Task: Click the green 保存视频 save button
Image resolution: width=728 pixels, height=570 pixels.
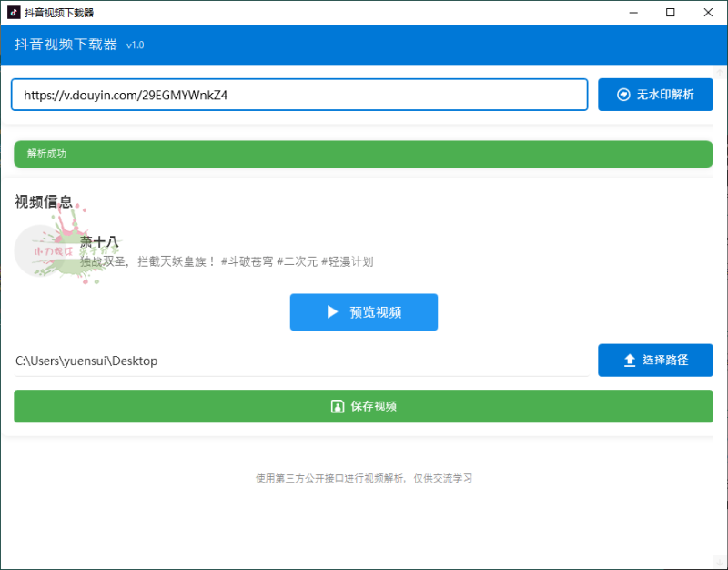Action: point(364,406)
